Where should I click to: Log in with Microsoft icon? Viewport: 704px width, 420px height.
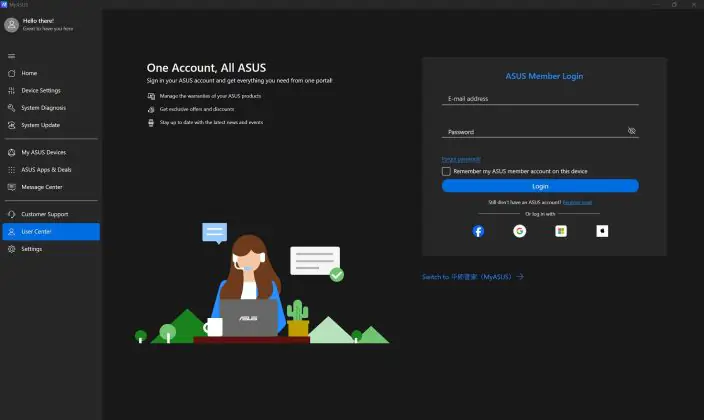(x=561, y=231)
